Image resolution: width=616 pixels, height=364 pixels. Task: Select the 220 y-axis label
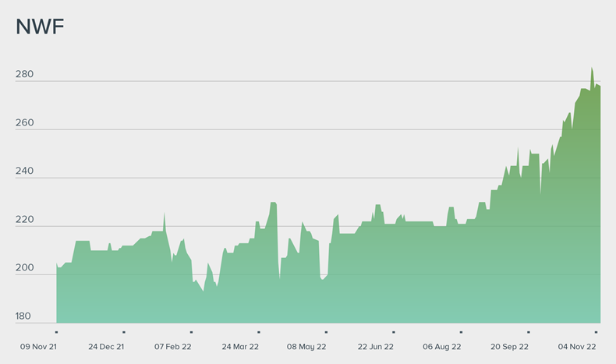[24, 220]
